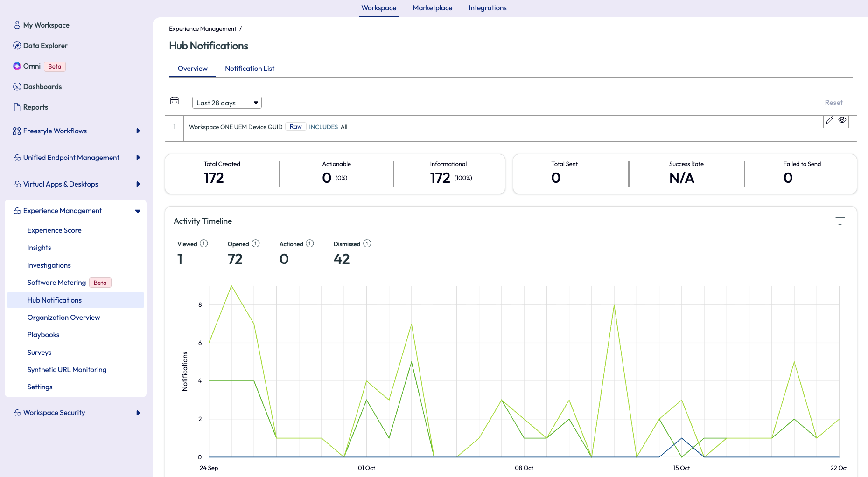Image resolution: width=868 pixels, height=477 pixels.
Task: Click the calendar icon beside the date filter
Action: pyautogui.click(x=174, y=101)
